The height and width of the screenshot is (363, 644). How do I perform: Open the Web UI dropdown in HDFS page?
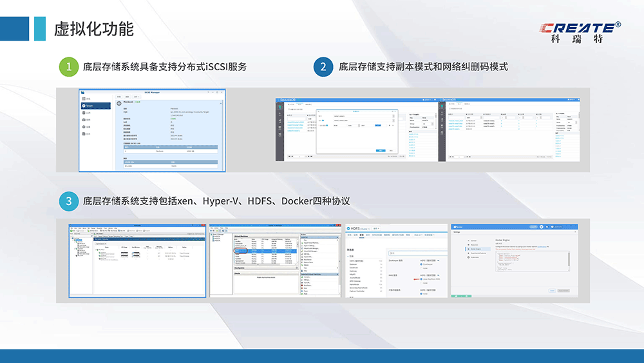click(418, 235)
